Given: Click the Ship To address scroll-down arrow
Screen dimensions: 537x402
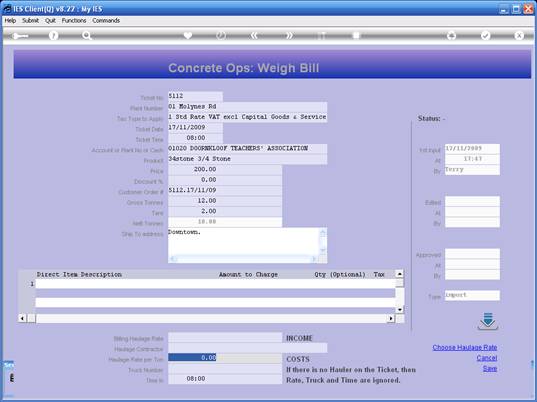Looking at the screenshot, I should point(322,250).
